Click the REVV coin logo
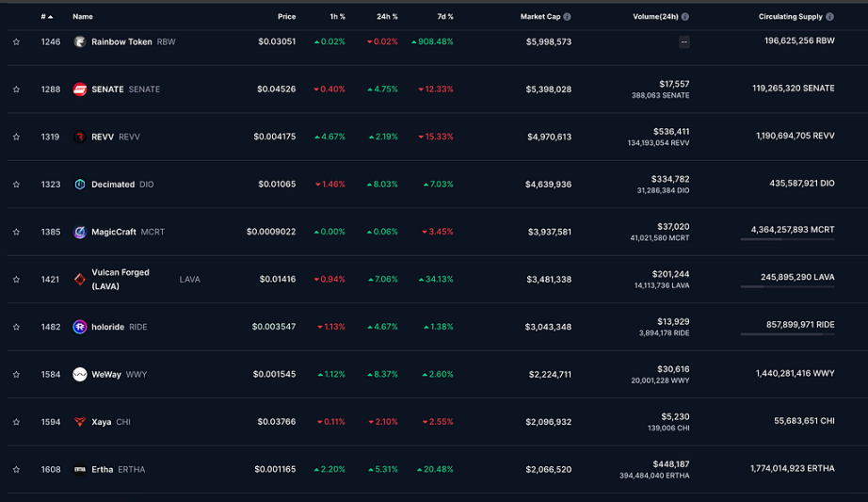 point(80,137)
